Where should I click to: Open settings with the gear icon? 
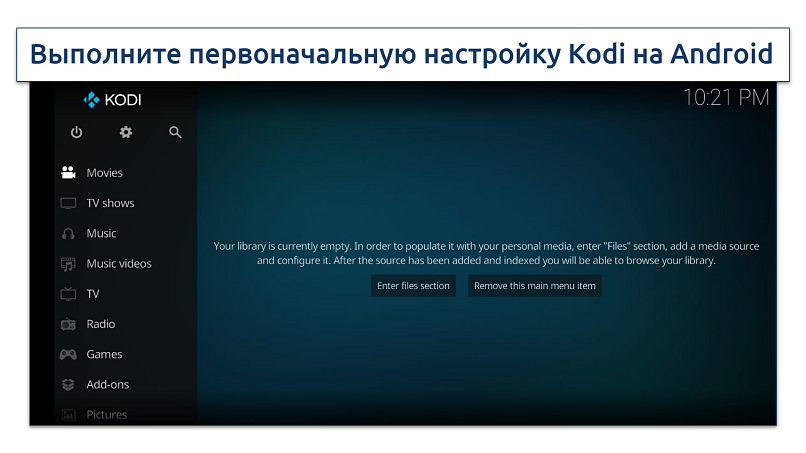click(x=126, y=132)
